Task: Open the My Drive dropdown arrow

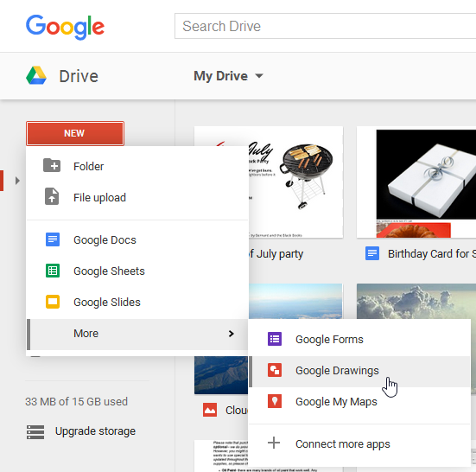Action: (259, 76)
